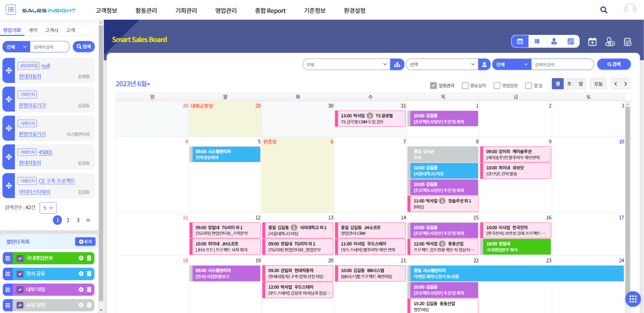Click the 검색어 입력 field in left panel
The width and height of the screenshot is (644, 313).
(50, 47)
